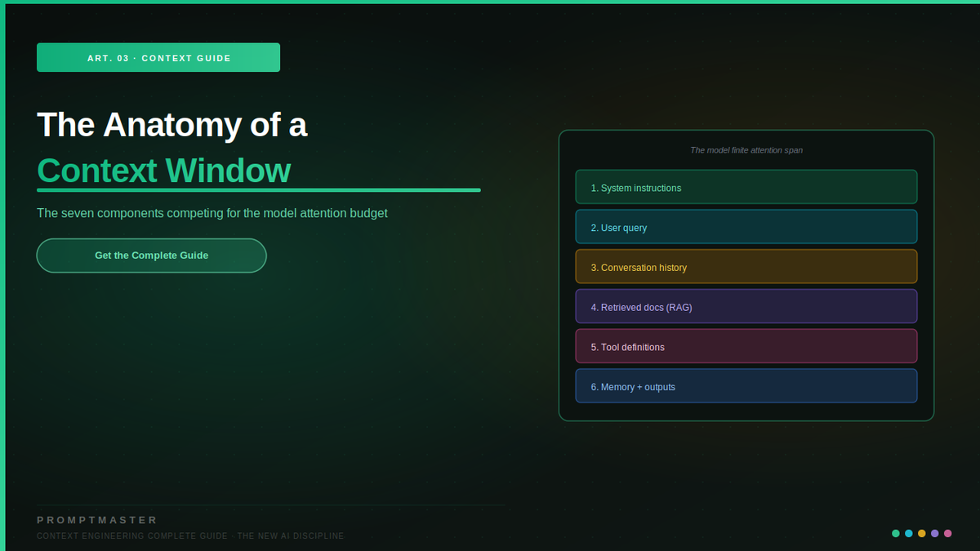
Task: Click the PROMPTMASTER brand text
Action: pyautogui.click(x=97, y=520)
